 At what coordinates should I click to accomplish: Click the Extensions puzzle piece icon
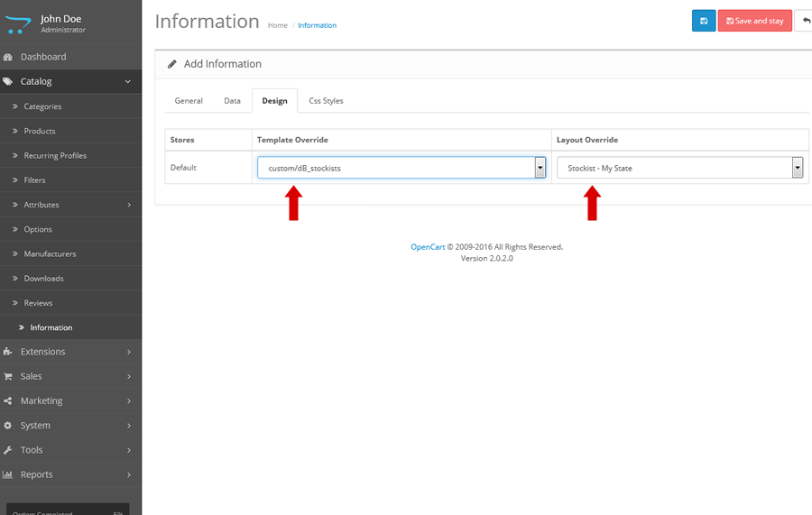(x=8, y=352)
